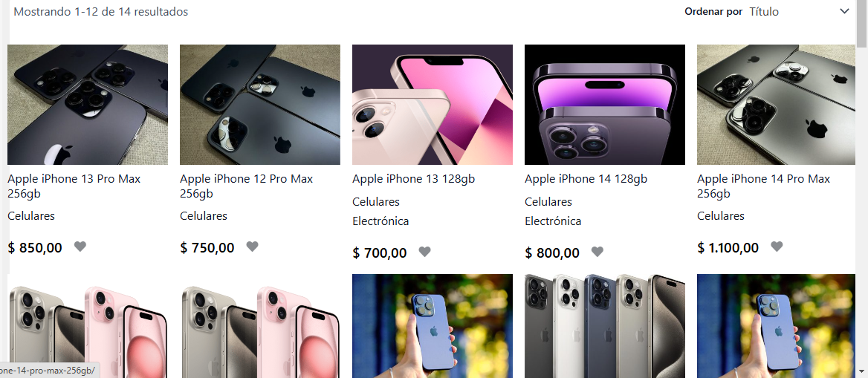The height and width of the screenshot is (378, 868).
Task: Open iPhone 14 Pro Max product image
Action: [x=776, y=105]
